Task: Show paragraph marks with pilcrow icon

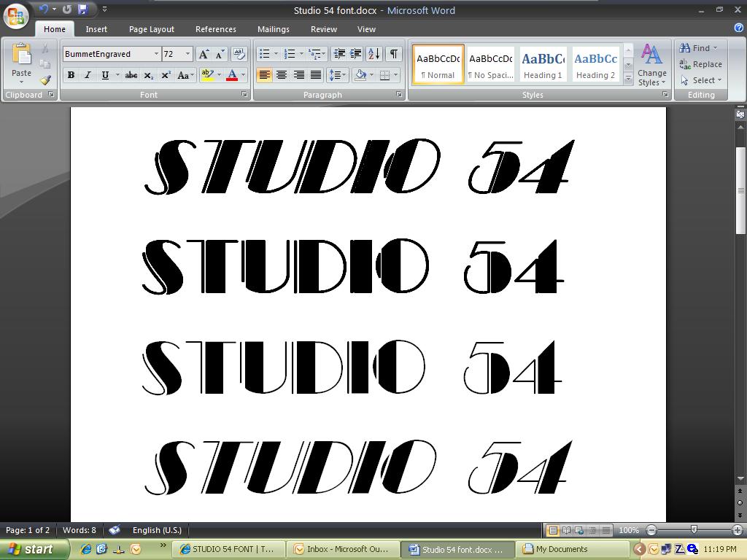Action: click(393, 54)
